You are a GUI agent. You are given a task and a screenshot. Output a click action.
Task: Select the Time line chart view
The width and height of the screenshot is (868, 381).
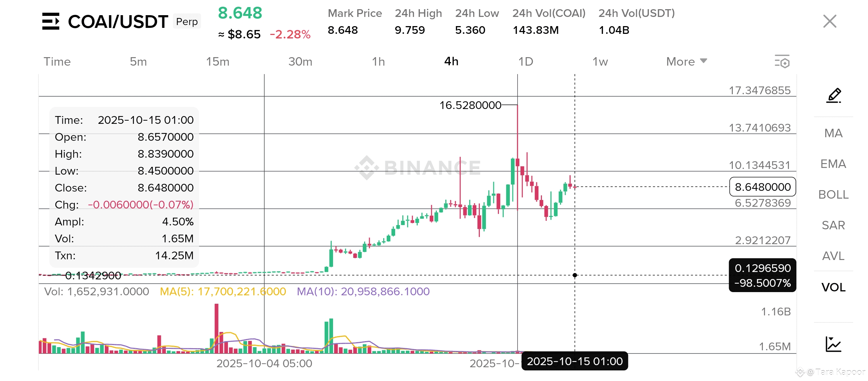pos(57,61)
